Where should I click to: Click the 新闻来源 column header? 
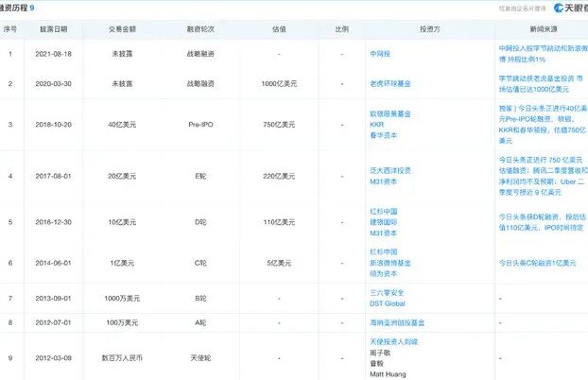click(x=544, y=29)
